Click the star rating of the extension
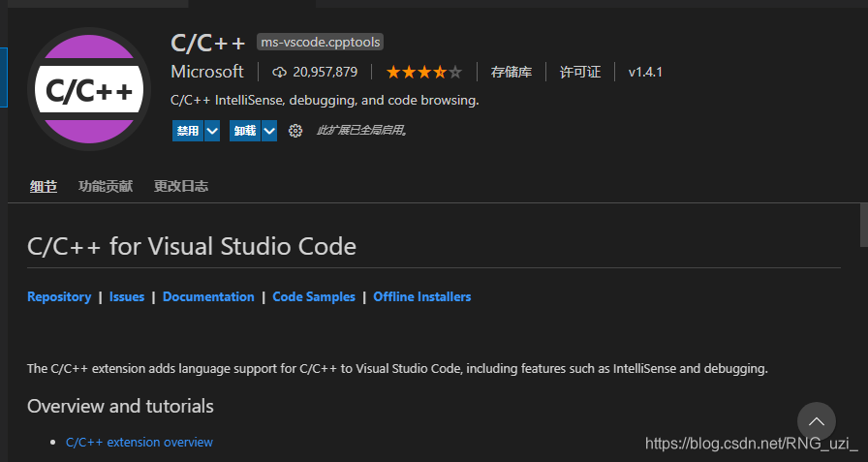This screenshot has width=868, height=462. click(x=424, y=72)
